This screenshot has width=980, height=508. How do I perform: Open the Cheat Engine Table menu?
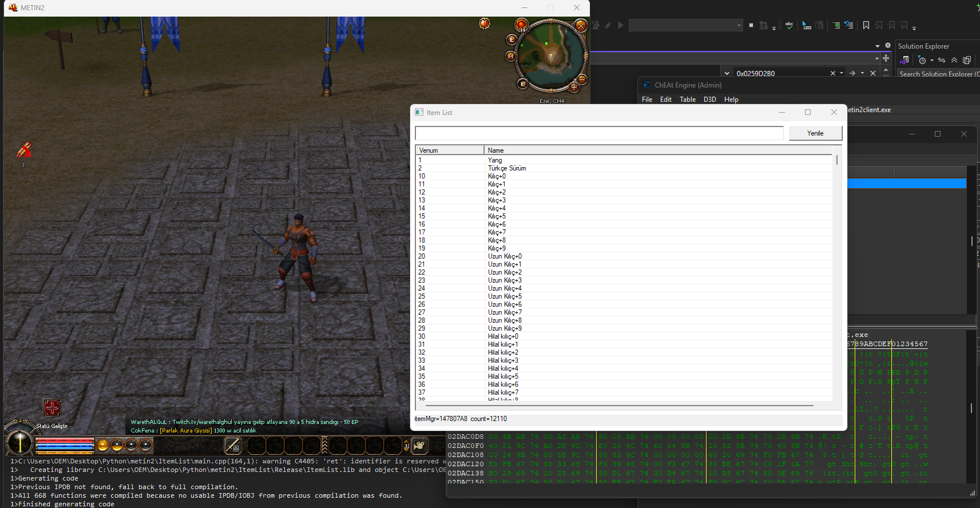688,100
